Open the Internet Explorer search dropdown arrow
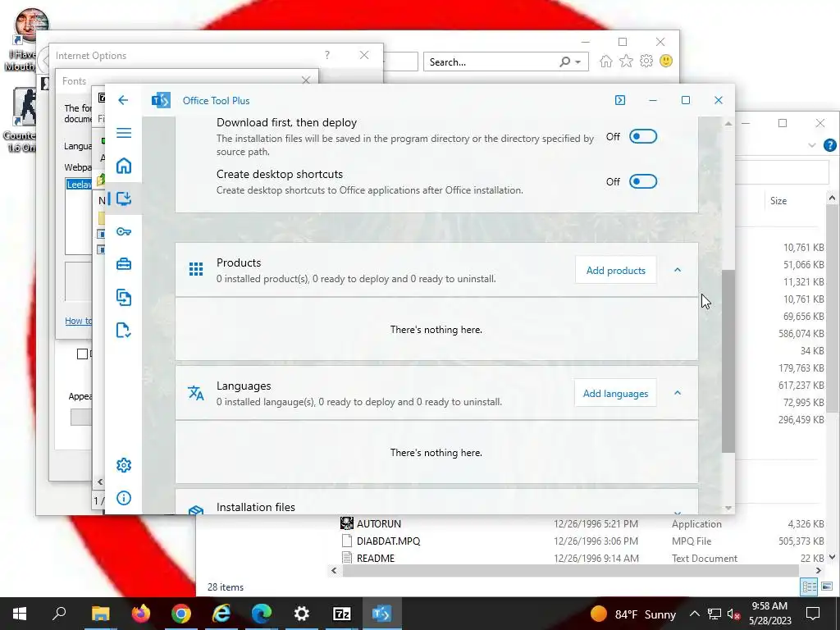The image size is (840, 630). (x=578, y=62)
